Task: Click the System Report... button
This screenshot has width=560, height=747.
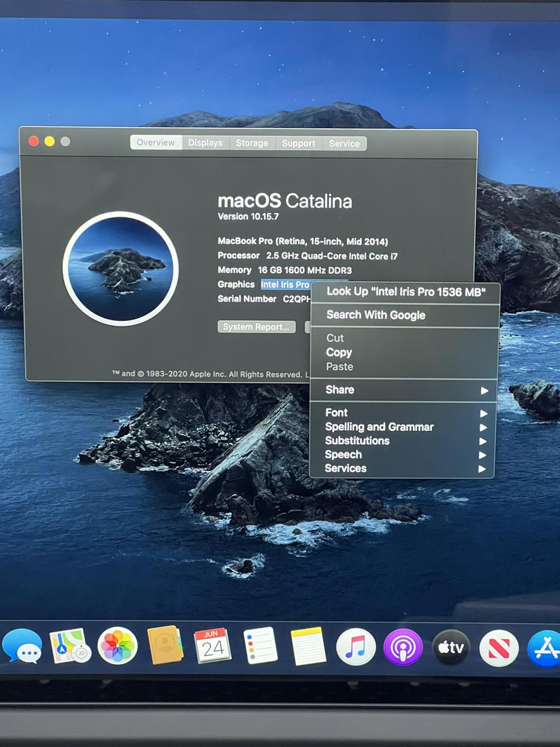Action: [256, 326]
